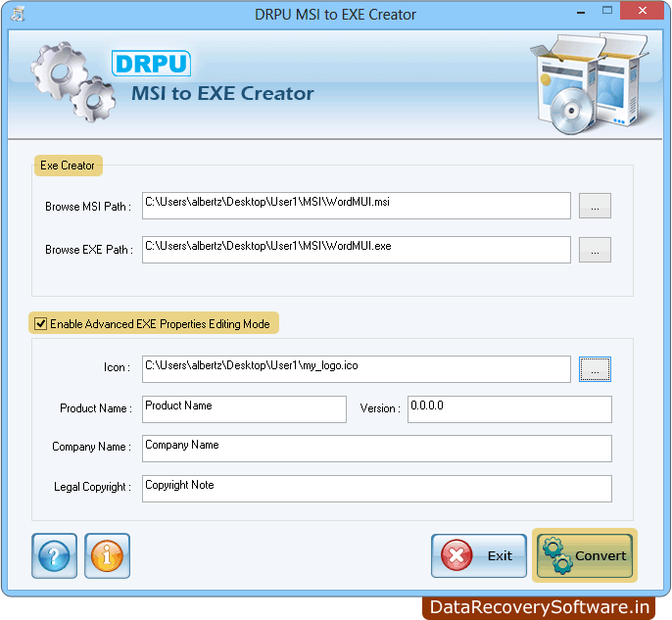Image resolution: width=672 pixels, height=620 pixels.
Task: Click the Company Name input field
Action: (x=377, y=449)
